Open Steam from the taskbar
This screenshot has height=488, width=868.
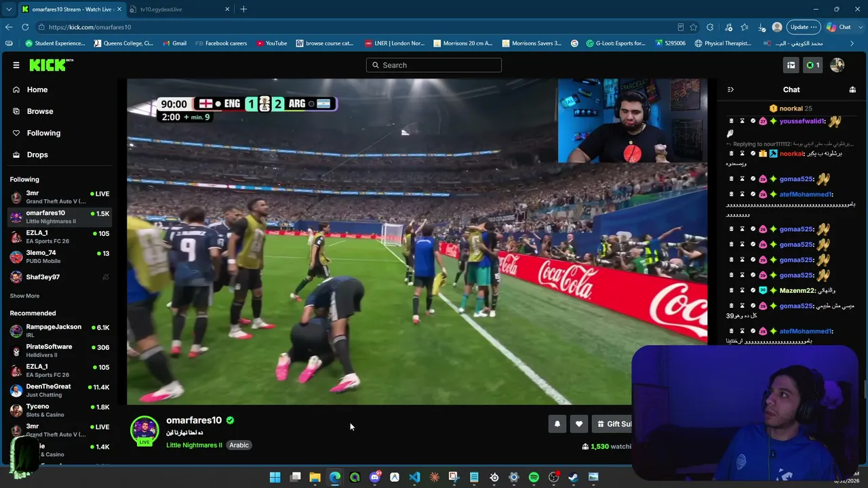pyautogui.click(x=573, y=477)
